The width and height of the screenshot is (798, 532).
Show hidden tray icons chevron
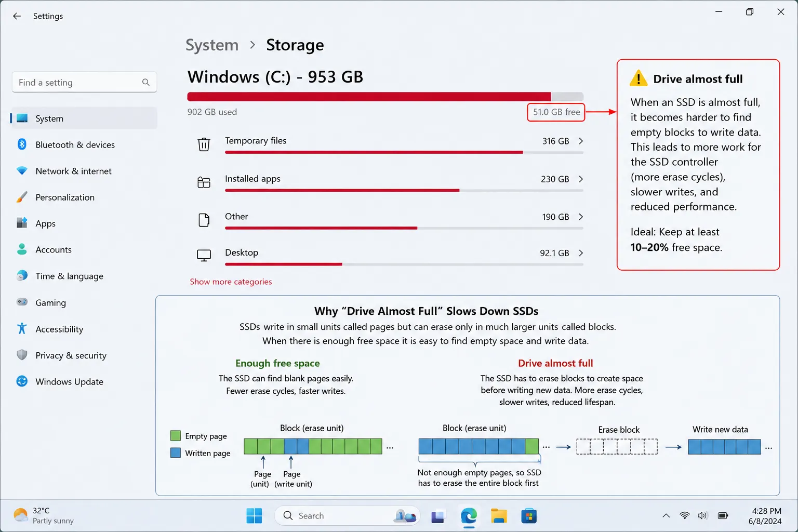pos(666,515)
